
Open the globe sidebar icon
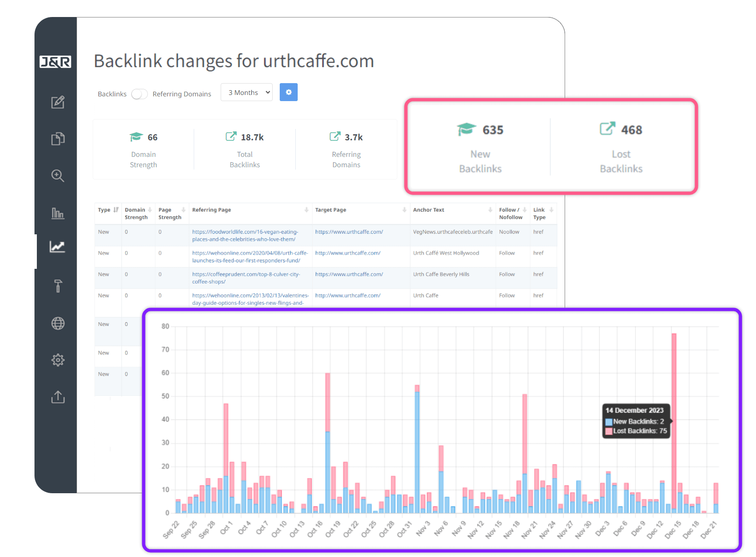coord(58,323)
